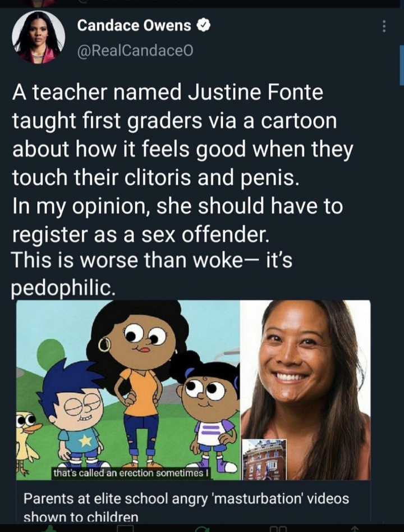Open the @RealCandaceO handle

(135, 51)
